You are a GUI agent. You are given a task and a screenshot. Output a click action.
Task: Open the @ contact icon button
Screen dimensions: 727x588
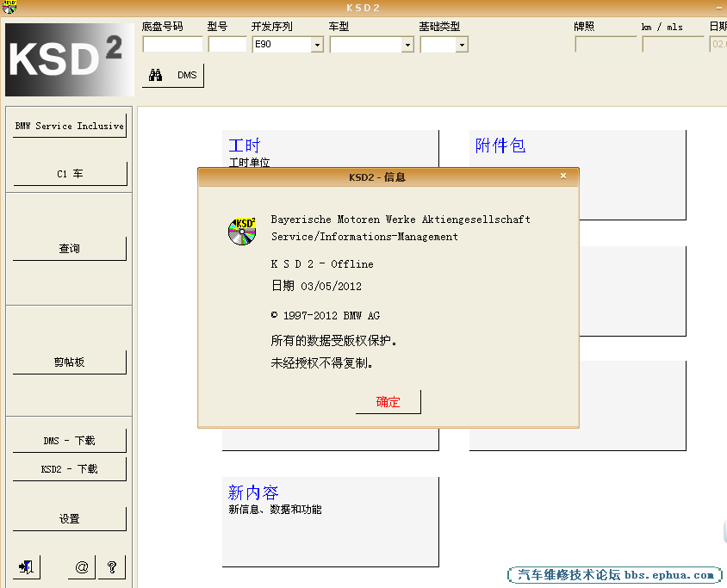click(x=82, y=566)
